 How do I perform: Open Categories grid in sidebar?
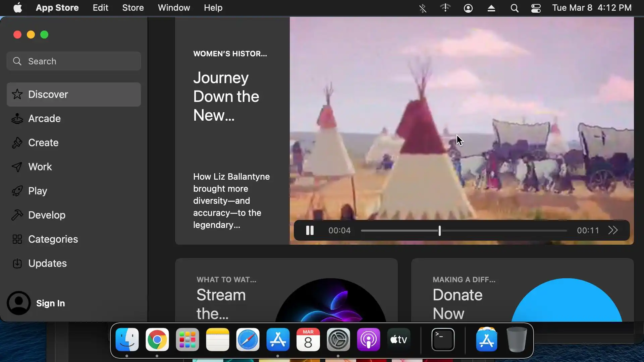(53, 239)
